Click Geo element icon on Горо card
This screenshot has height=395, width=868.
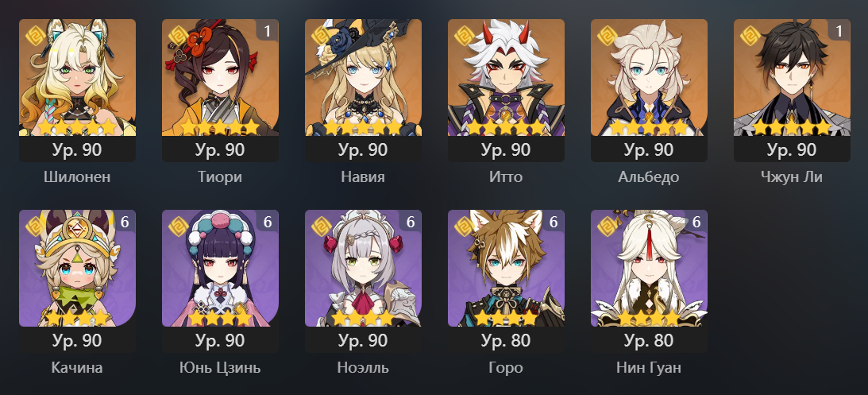point(464,226)
